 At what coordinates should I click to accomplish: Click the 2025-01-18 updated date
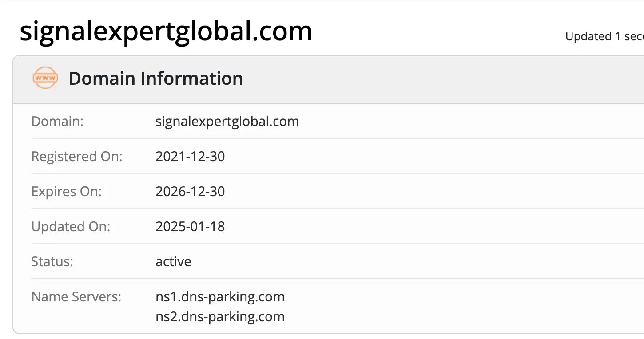click(x=190, y=226)
